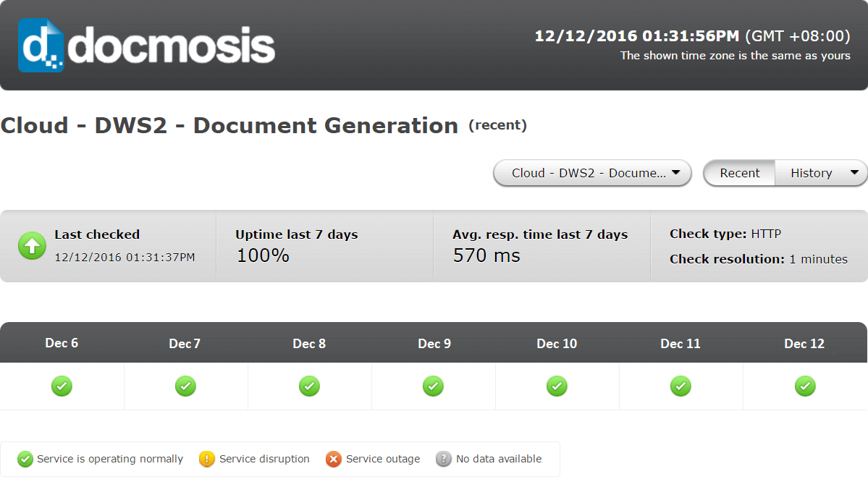Click the Dec 8 column header
Viewport: 868px width, 482px height.
point(309,344)
